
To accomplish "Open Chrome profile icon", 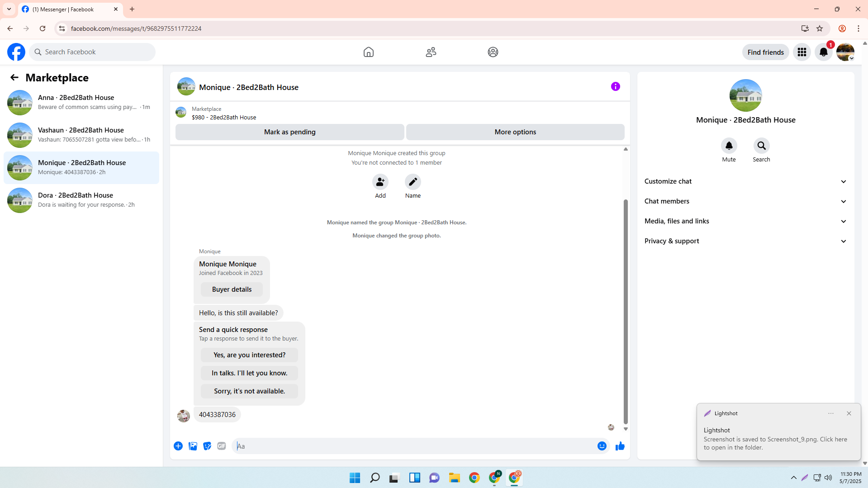I will click(x=842, y=28).
